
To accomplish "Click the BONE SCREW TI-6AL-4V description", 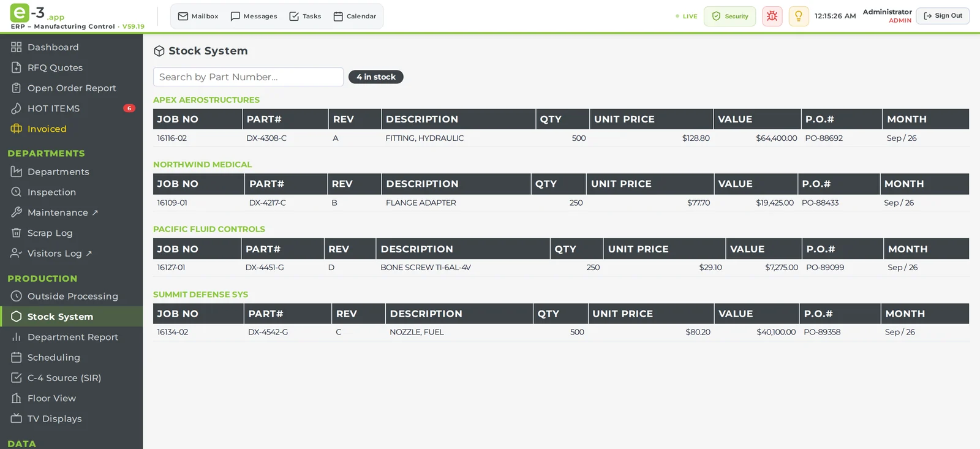I will point(426,267).
